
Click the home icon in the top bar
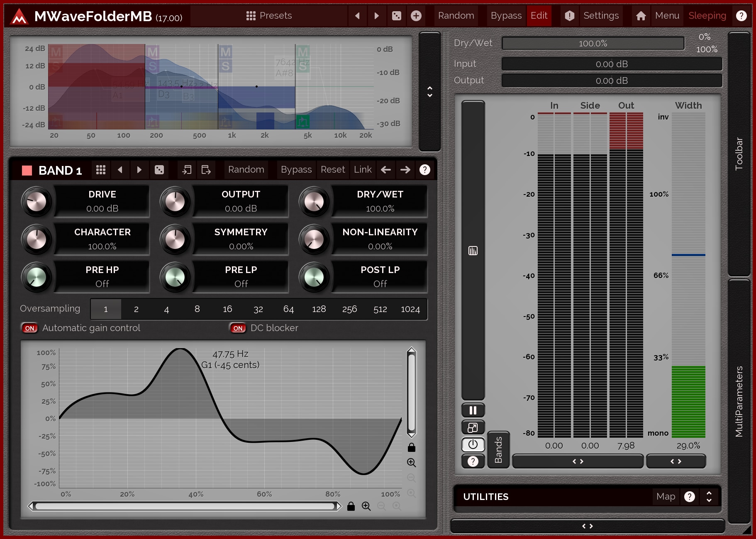pos(641,16)
